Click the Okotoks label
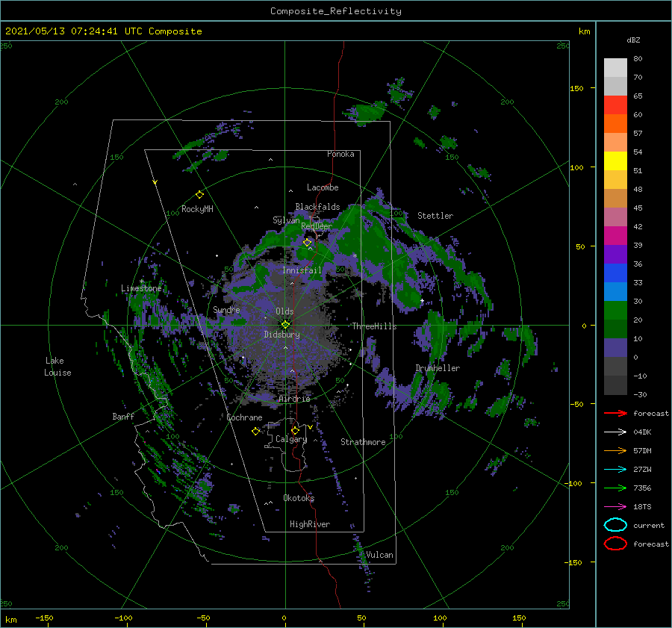Image resolution: width=672 pixels, height=628 pixels. click(x=299, y=497)
